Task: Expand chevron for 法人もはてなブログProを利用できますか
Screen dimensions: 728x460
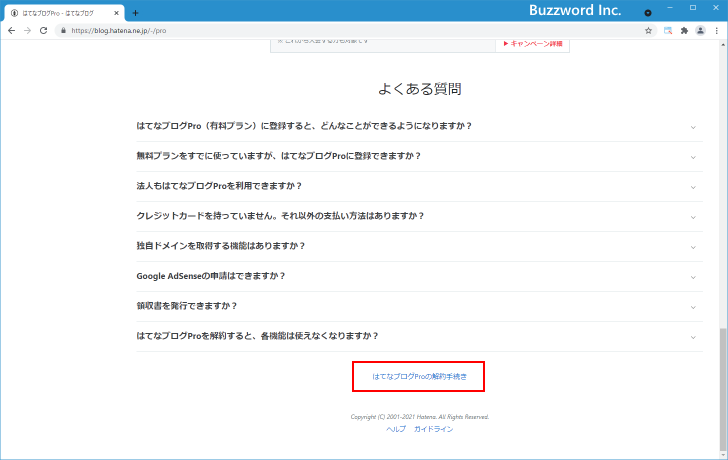Action: [x=693, y=188]
